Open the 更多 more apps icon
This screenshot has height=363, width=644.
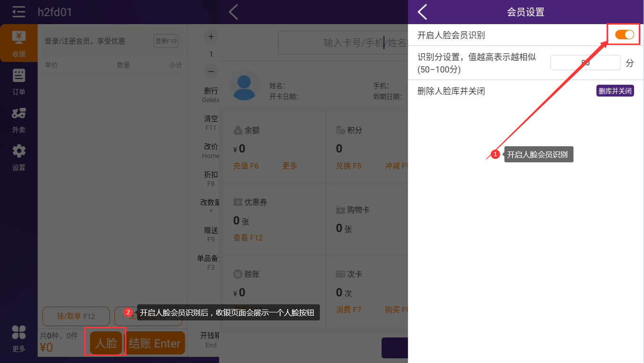pos(19,338)
